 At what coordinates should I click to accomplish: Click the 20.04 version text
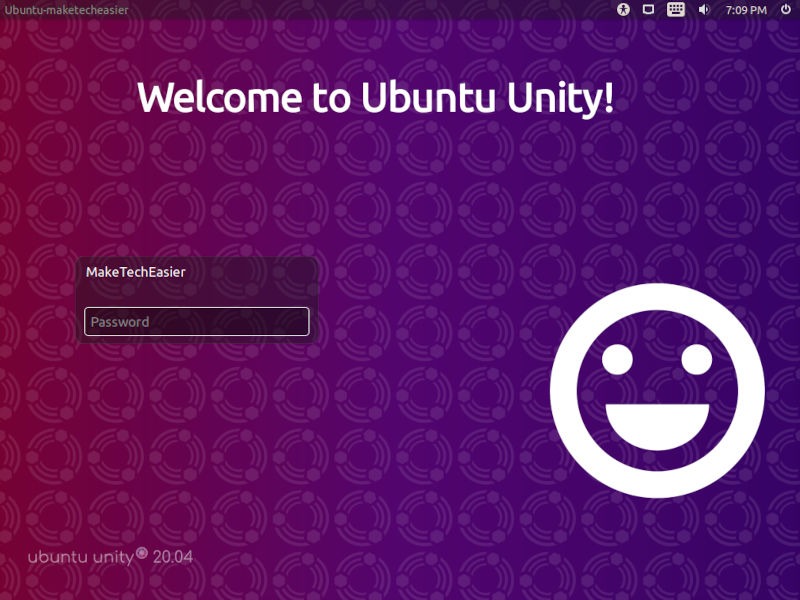(173, 555)
